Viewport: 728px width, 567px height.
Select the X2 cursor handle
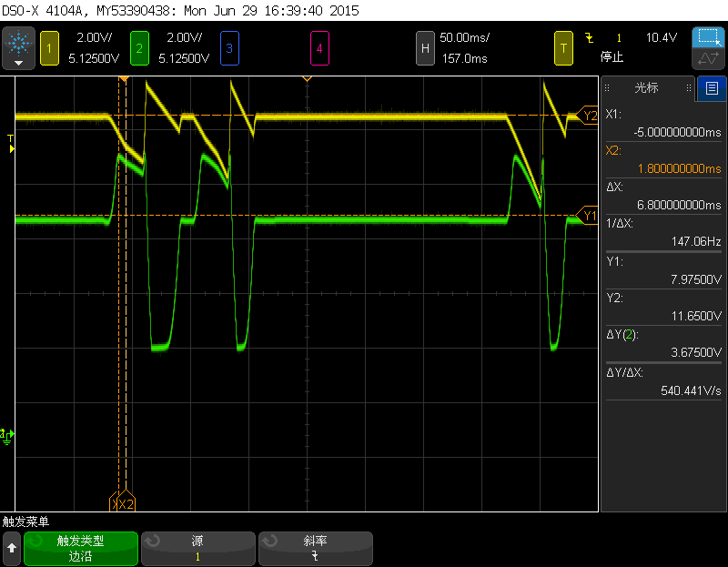[x=126, y=501]
